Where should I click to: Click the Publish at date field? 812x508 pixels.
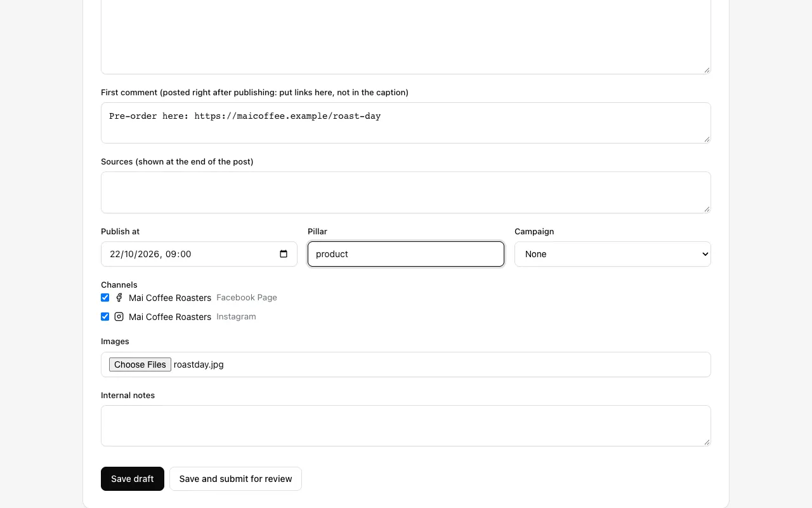coord(199,254)
